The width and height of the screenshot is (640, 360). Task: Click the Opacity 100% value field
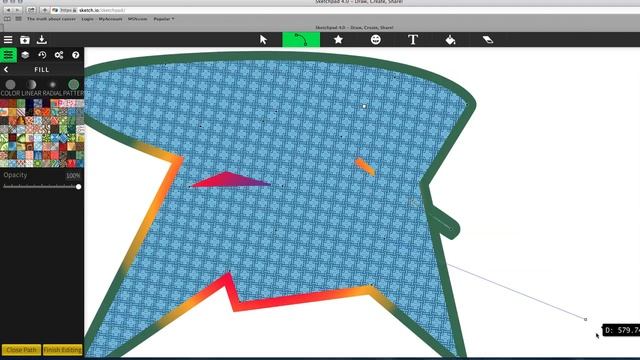point(73,176)
